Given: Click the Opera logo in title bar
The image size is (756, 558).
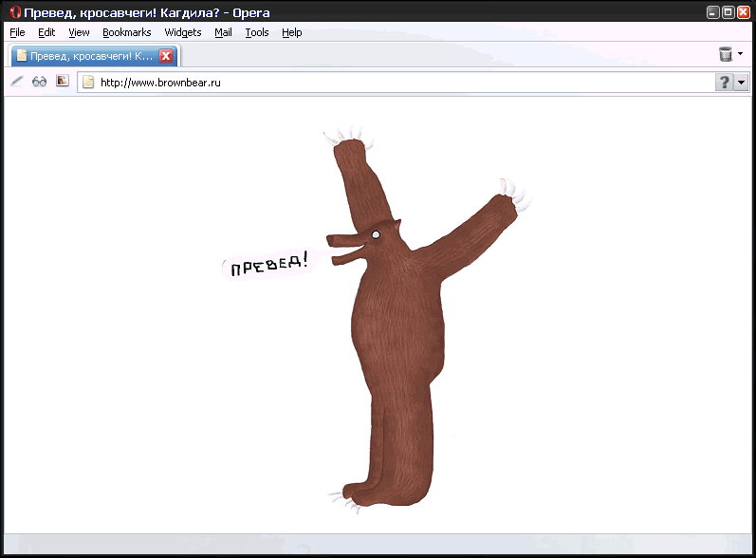Looking at the screenshot, I should (15, 12).
